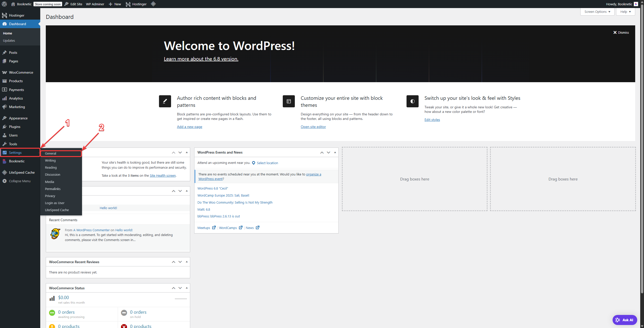Click the Collapse Menu arrow icon

point(5,181)
